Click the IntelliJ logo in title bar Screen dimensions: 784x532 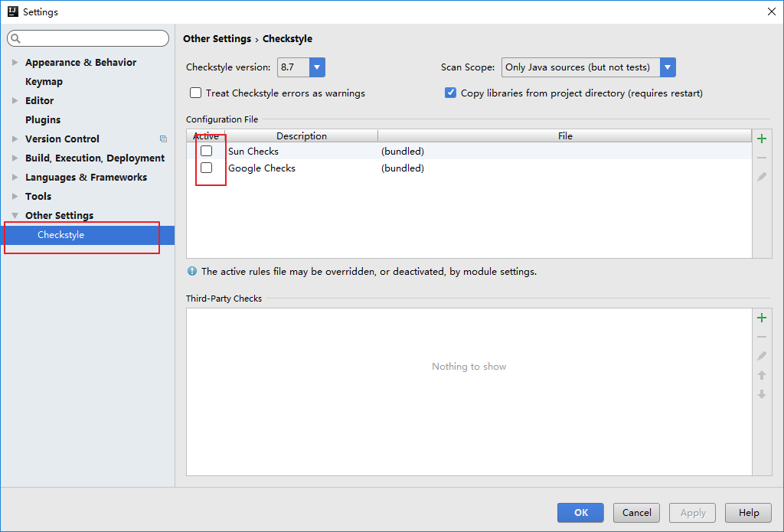tap(12, 11)
